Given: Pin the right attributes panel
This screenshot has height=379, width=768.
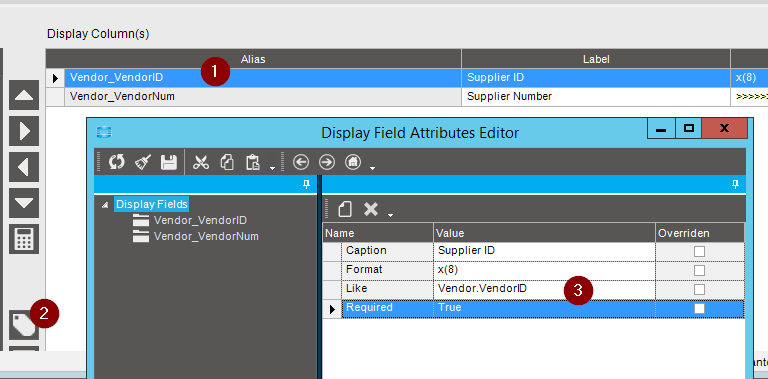Looking at the screenshot, I should click(735, 184).
